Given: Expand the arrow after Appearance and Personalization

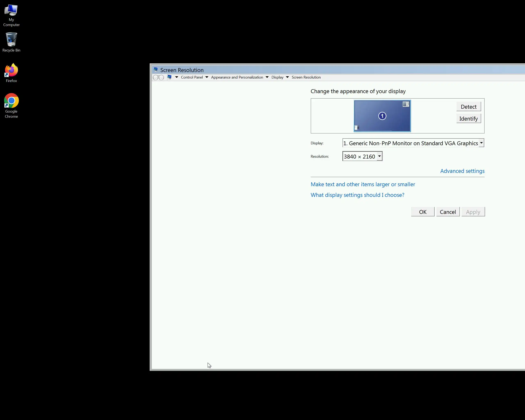Looking at the screenshot, I should (x=267, y=77).
